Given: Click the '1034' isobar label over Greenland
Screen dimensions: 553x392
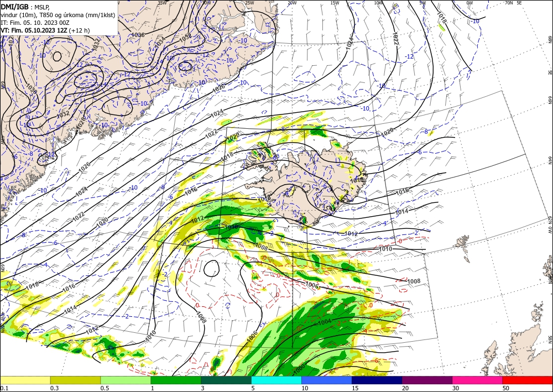Looking at the screenshot, I should pyautogui.click(x=160, y=43).
